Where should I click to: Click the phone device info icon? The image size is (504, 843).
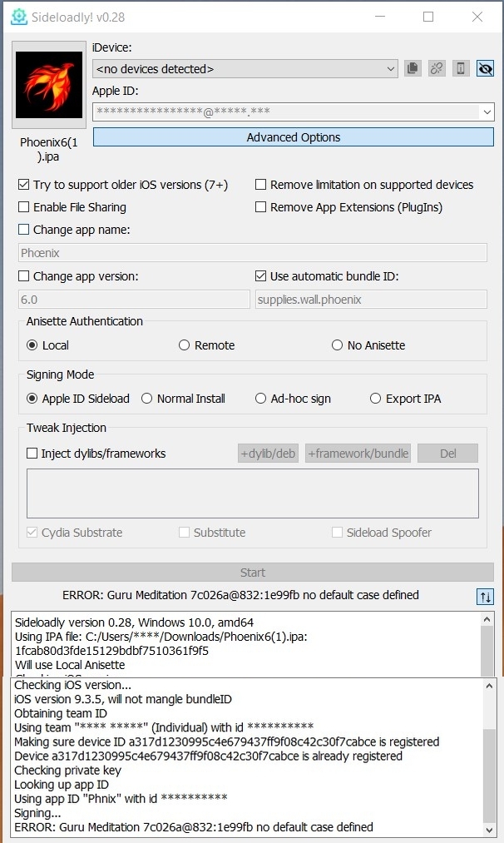(461, 69)
